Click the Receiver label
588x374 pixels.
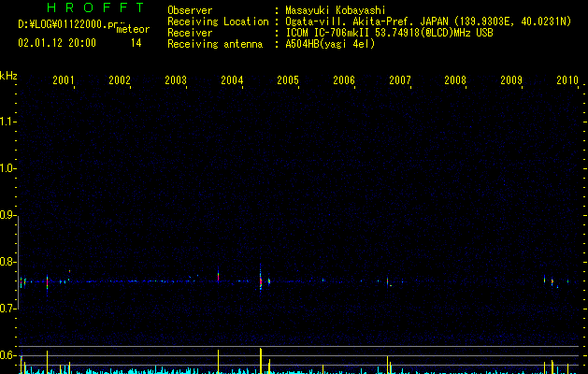pyautogui.click(x=190, y=33)
